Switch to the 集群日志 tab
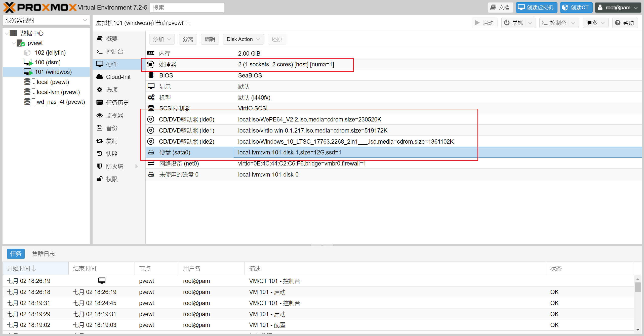 (x=44, y=254)
